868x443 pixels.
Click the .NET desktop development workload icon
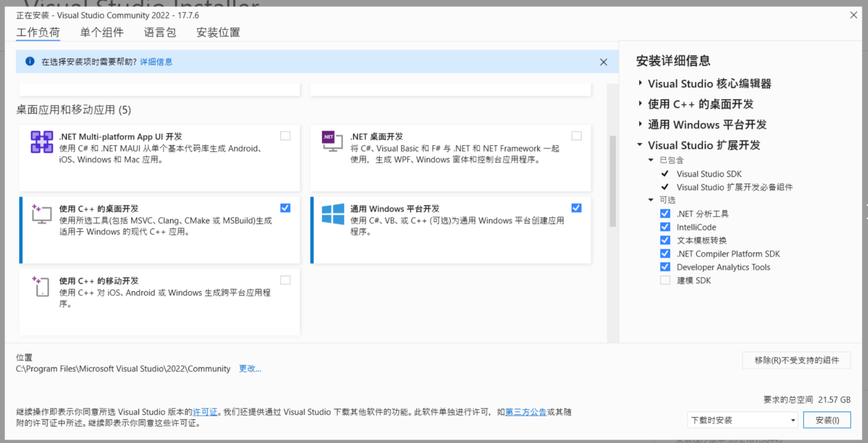(x=333, y=141)
